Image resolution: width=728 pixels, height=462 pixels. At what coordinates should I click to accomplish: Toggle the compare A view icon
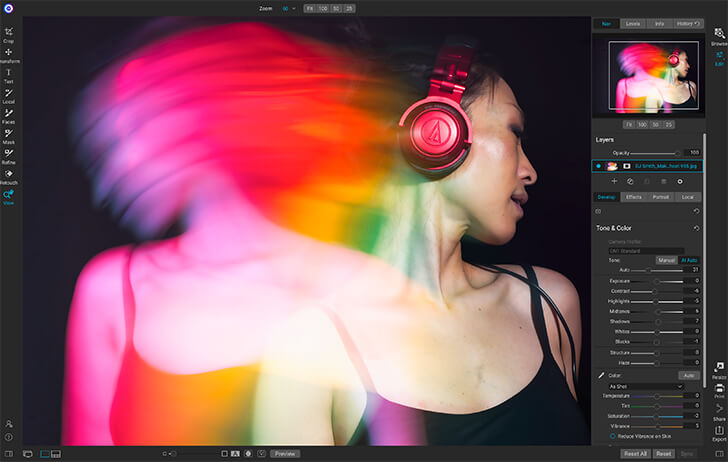coord(235,454)
